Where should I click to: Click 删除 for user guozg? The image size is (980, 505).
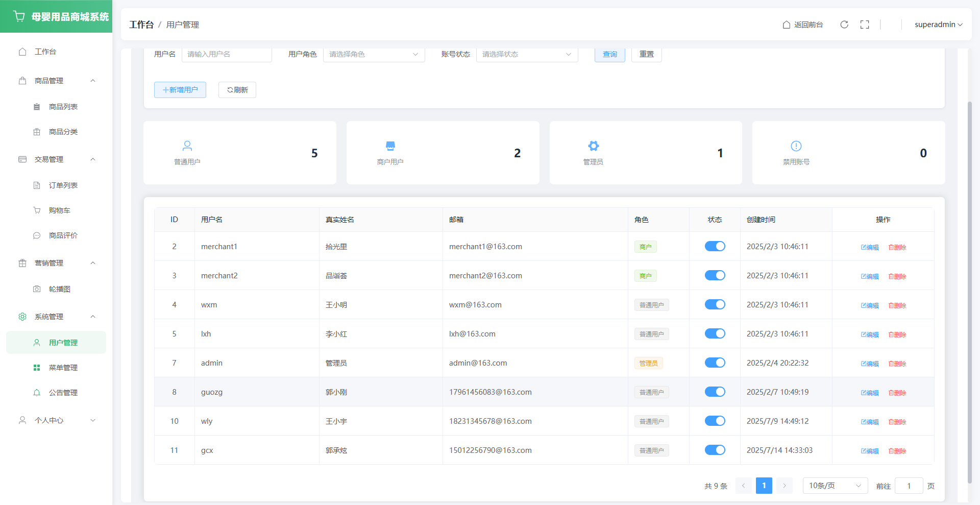click(897, 393)
